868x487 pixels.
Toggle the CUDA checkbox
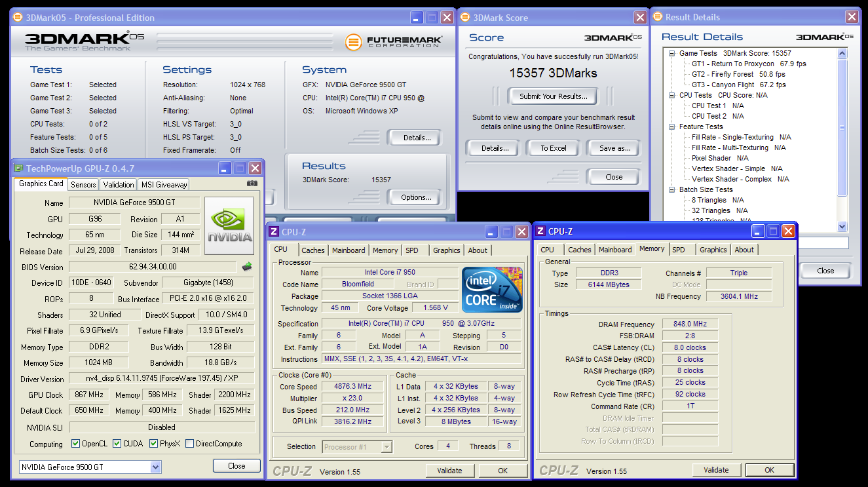tap(117, 444)
